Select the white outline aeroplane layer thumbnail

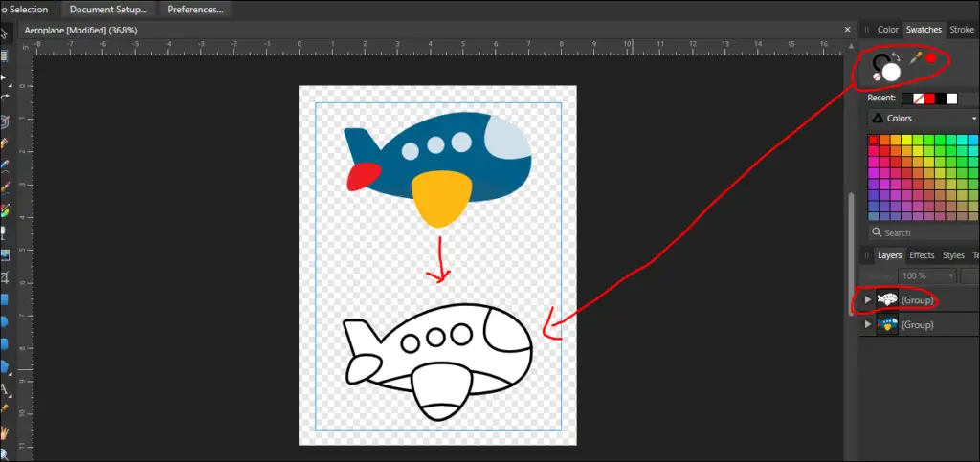click(887, 300)
